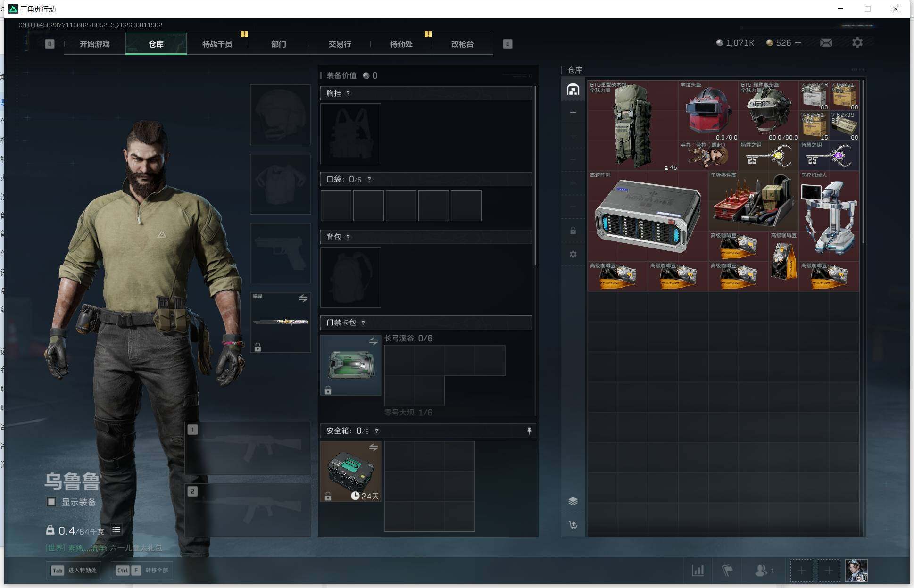Select the safe box item with 24天
Screen dimensions: 914x588
(x=350, y=471)
